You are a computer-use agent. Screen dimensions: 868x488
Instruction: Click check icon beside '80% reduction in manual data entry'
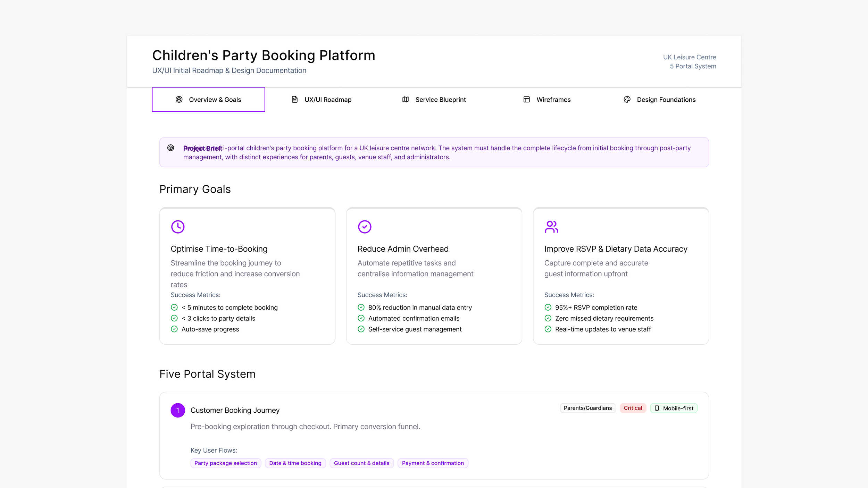point(361,308)
